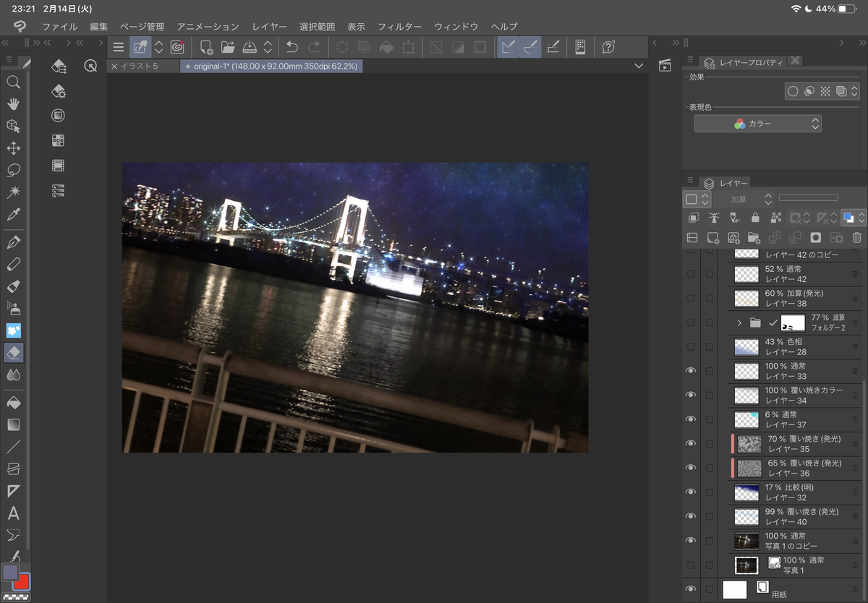
Task: Click the New raster layer icon
Action: tap(712, 237)
